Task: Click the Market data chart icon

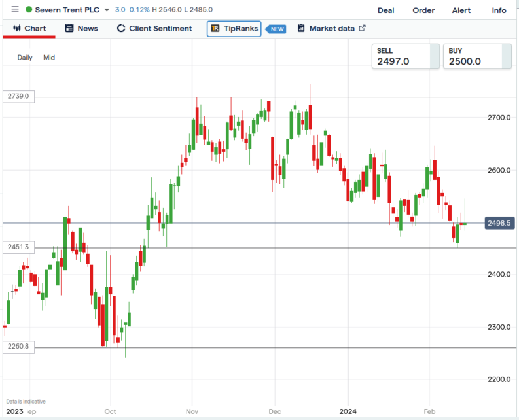Action: point(301,29)
